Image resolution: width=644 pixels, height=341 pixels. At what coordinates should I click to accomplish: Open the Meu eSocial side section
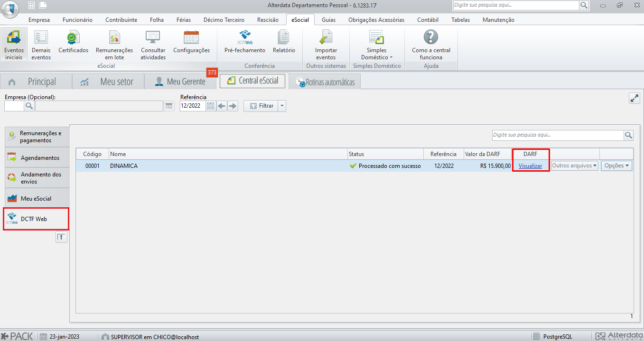(36, 198)
